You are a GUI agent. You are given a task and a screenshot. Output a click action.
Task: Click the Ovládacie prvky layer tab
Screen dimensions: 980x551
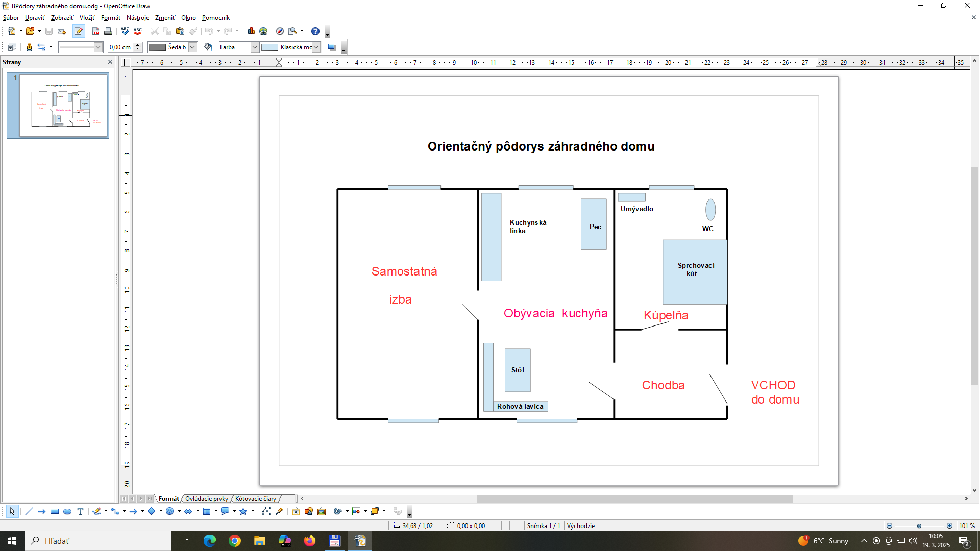point(206,499)
